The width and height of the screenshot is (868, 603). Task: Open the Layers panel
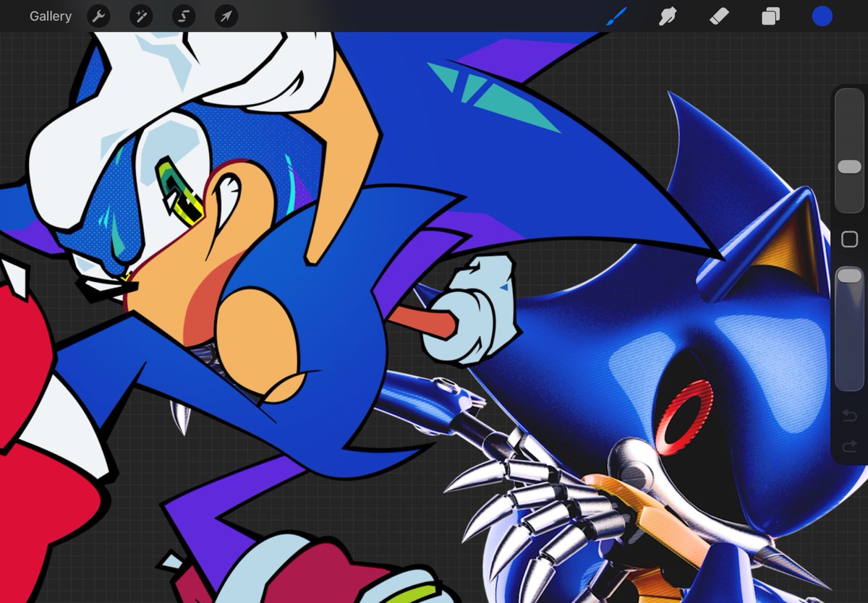coord(770,16)
